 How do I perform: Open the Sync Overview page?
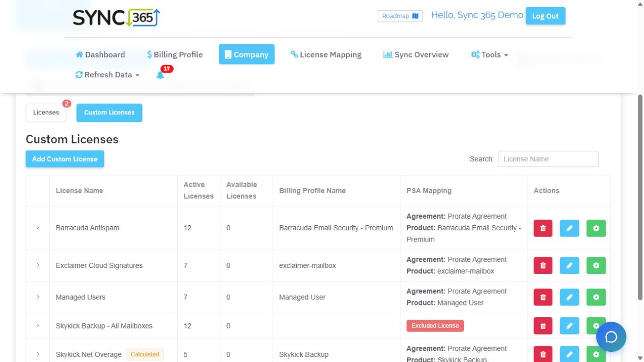pyautogui.click(x=416, y=54)
